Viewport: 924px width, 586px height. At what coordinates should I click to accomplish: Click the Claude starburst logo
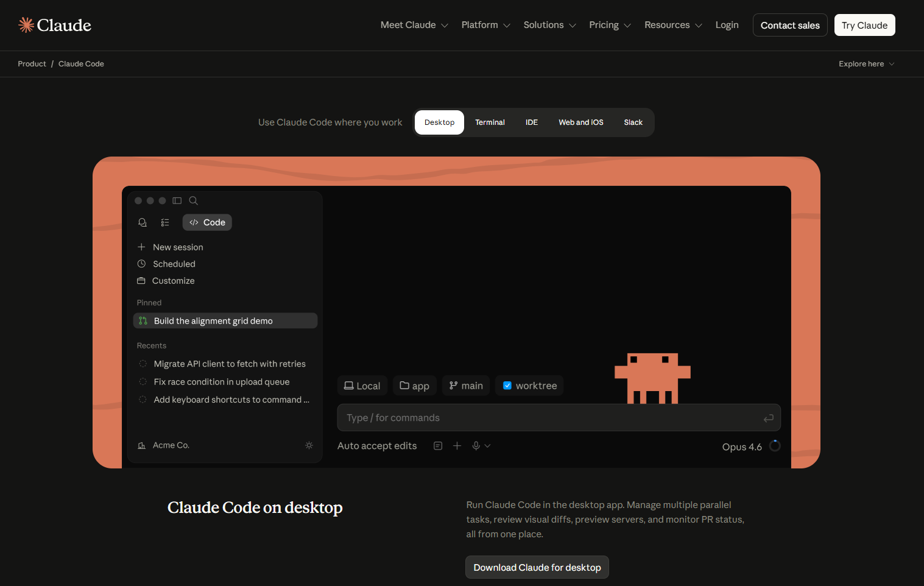coord(26,24)
